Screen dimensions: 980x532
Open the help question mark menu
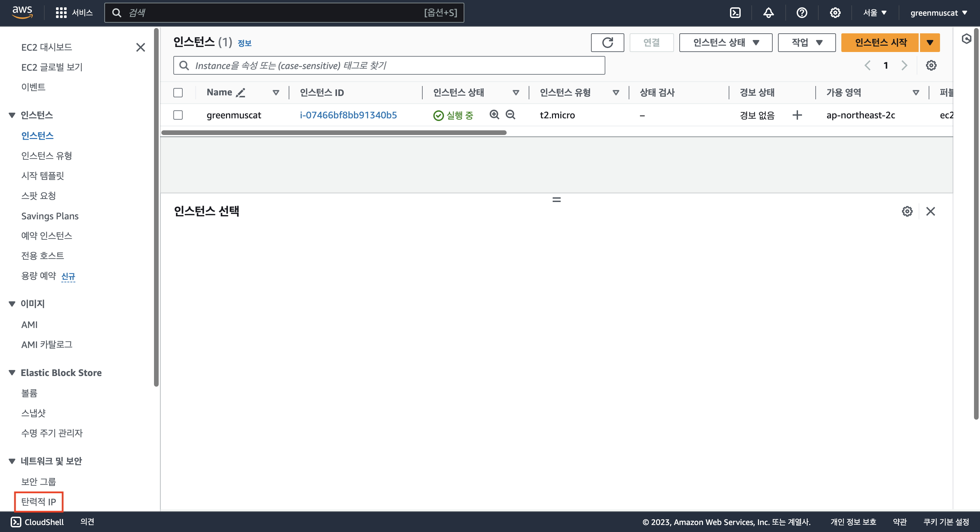pos(802,13)
